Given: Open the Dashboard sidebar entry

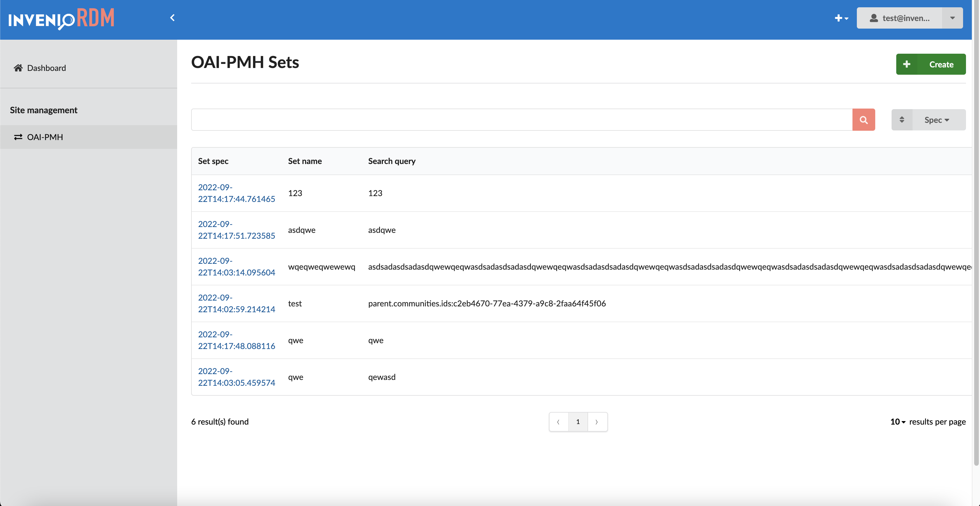Looking at the screenshot, I should (x=46, y=67).
